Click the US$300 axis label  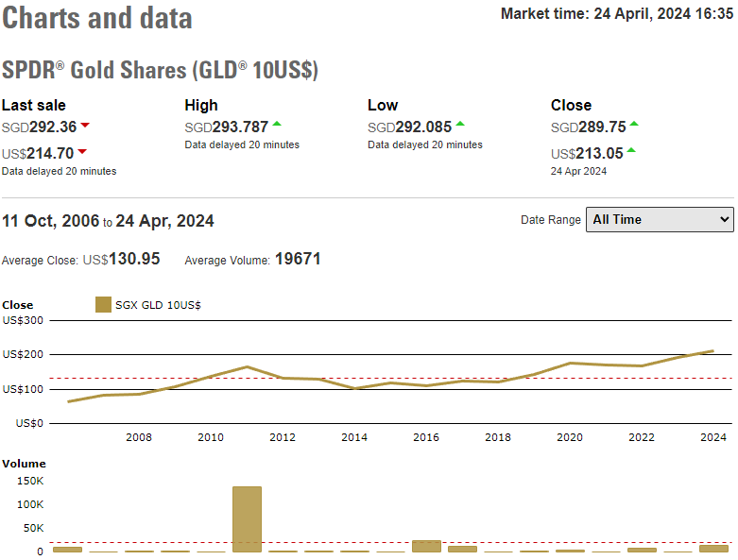pyautogui.click(x=23, y=320)
